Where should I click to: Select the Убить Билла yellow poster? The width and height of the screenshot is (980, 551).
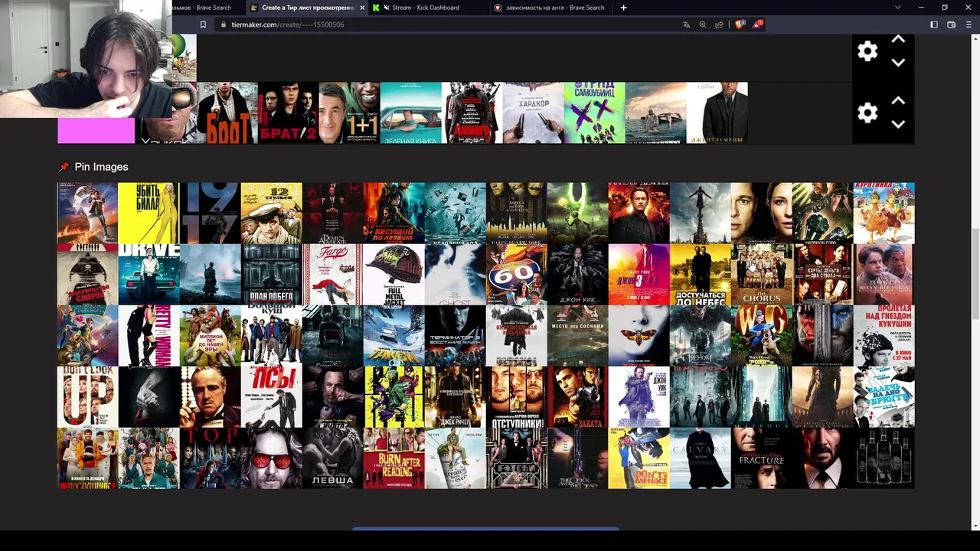coord(149,213)
